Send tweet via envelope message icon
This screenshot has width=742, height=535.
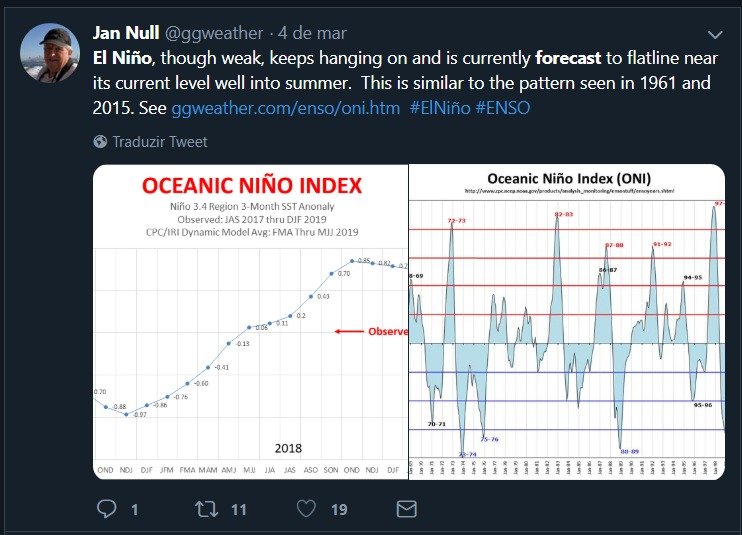coord(406,509)
